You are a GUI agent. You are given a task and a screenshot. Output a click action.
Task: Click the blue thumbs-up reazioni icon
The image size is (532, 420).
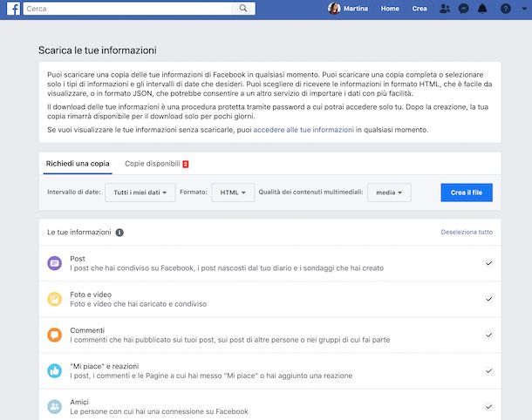(x=55, y=371)
